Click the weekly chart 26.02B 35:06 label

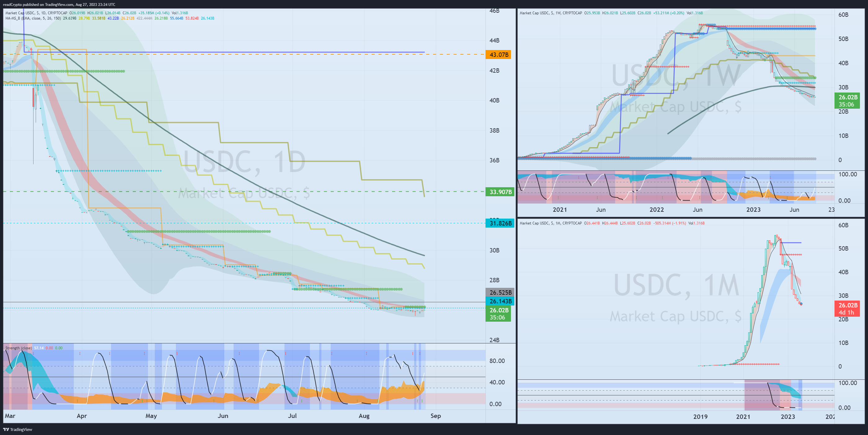tap(847, 101)
